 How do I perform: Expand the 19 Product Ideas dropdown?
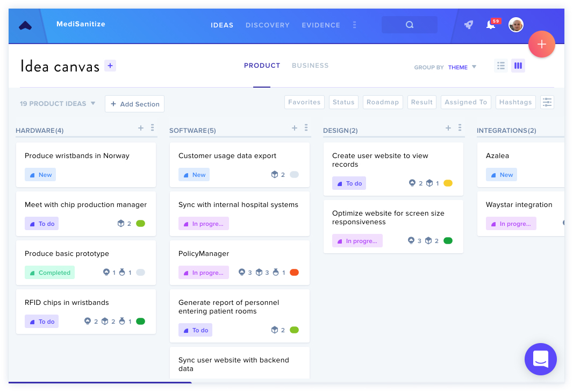tap(58, 104)
